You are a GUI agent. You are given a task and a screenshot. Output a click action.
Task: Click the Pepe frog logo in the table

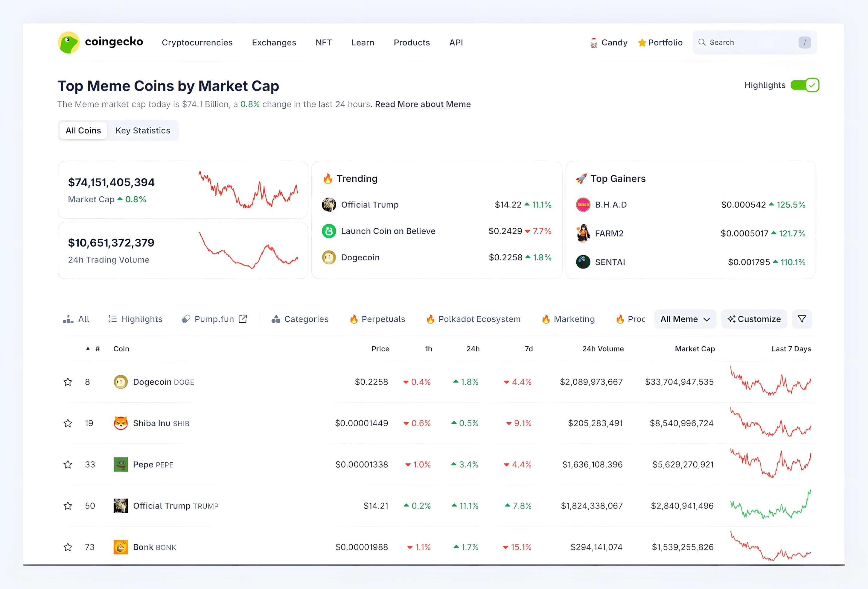pyautogui.click(x=121, y=464)
